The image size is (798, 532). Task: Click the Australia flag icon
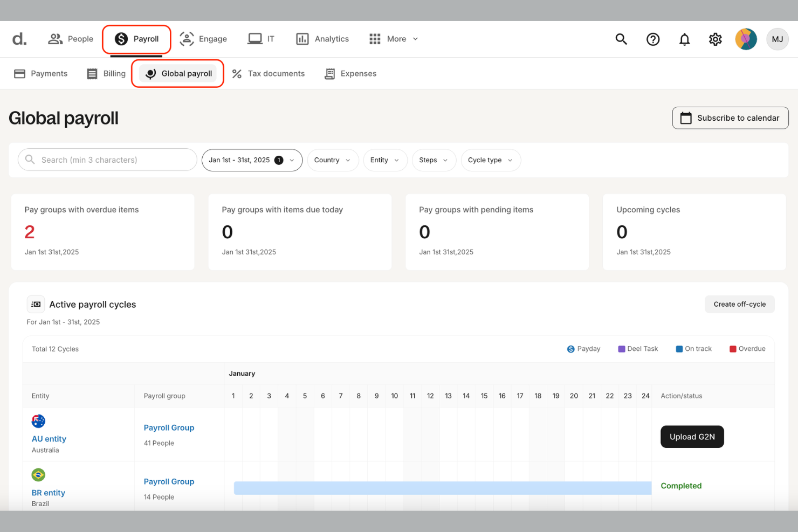pos(38,421)
